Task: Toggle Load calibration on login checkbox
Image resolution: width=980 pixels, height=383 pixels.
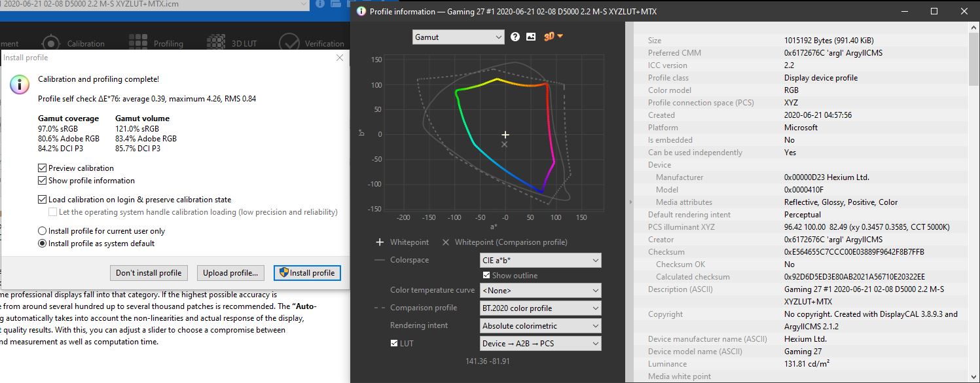Action: 43,200
